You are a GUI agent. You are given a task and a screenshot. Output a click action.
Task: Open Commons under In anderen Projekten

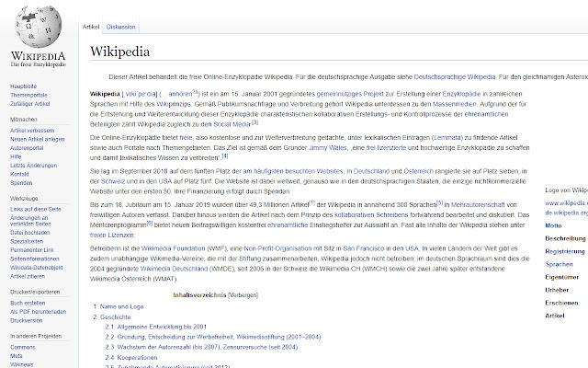[x=22, y=348]
